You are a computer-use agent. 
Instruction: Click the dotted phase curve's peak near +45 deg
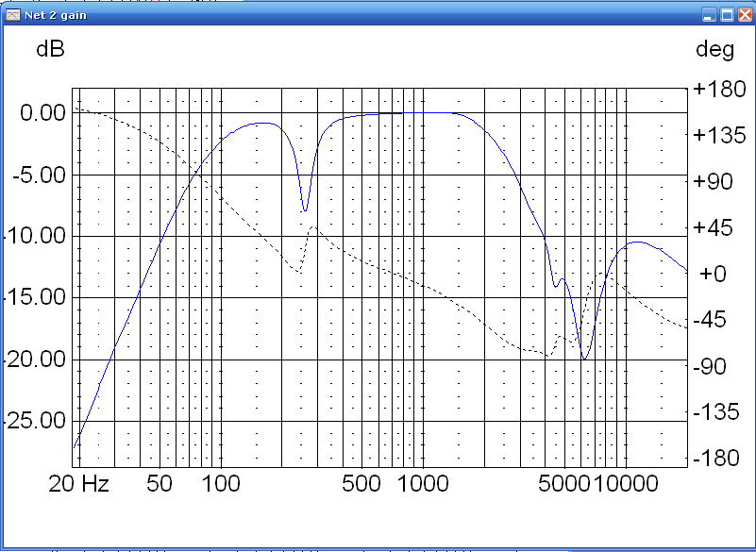312,226
